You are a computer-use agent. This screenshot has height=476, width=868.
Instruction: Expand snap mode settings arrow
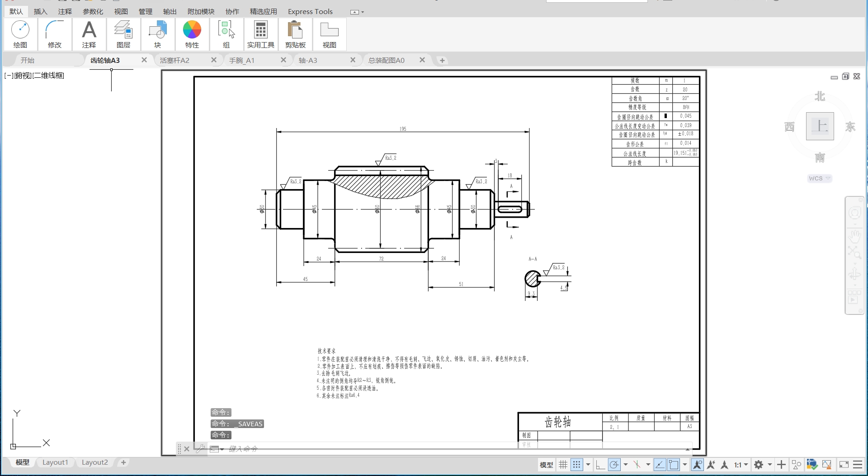point(588,465)
